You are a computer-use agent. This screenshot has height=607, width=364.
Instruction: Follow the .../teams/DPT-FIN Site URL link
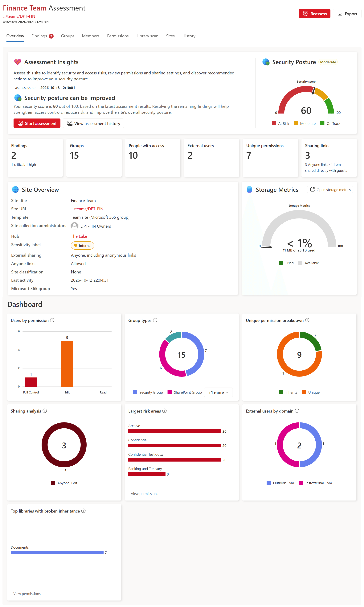point(87,209)
